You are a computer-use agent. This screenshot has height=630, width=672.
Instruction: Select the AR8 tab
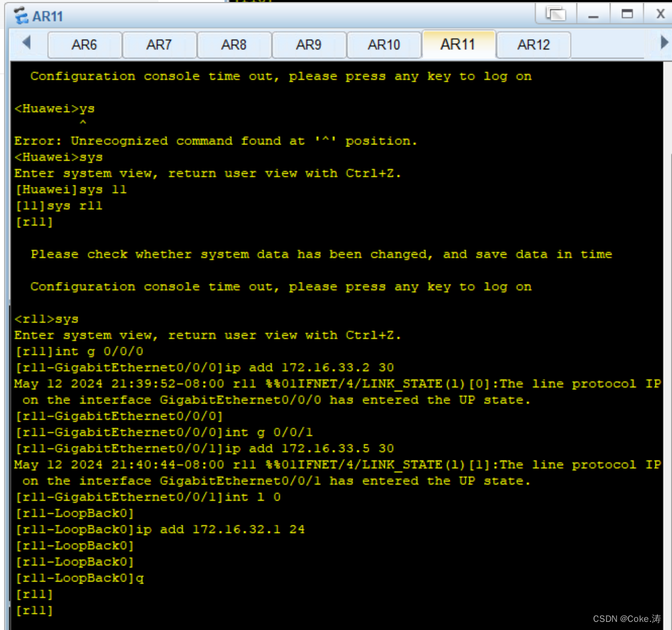click(234, 45)
